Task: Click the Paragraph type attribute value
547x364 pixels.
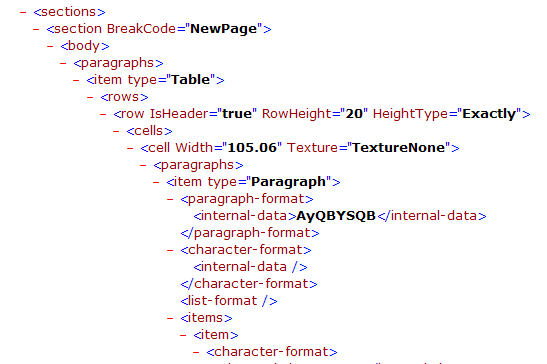Action: pos(289,182)
